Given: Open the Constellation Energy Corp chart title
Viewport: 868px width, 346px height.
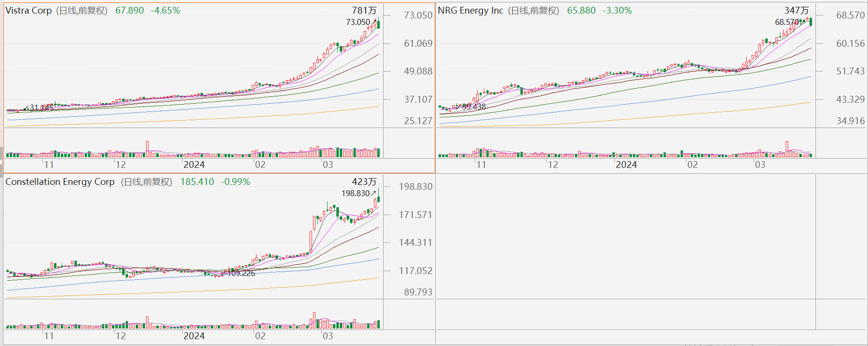Looking at the screenshot, I should (60, 182).
